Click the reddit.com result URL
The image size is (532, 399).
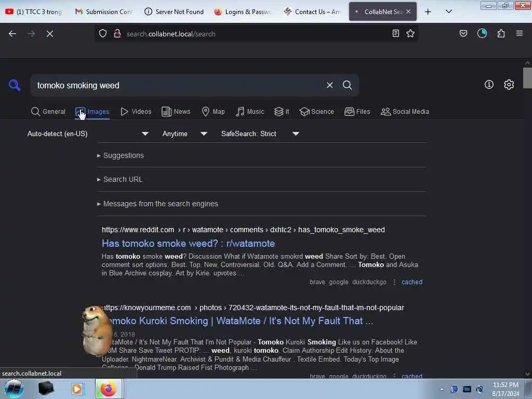(243, 230)
